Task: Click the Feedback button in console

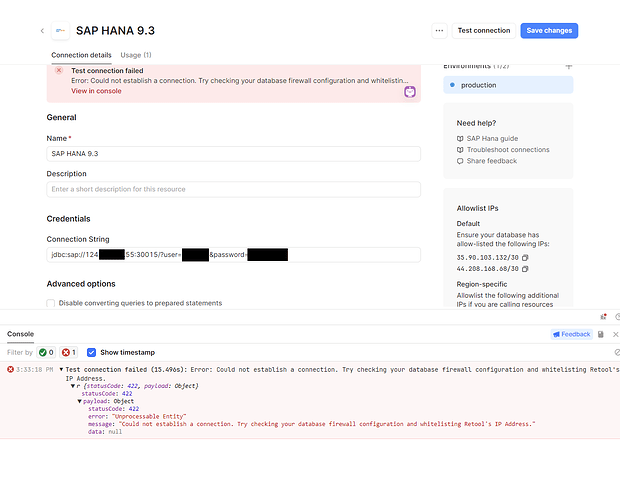Action: 571,334
